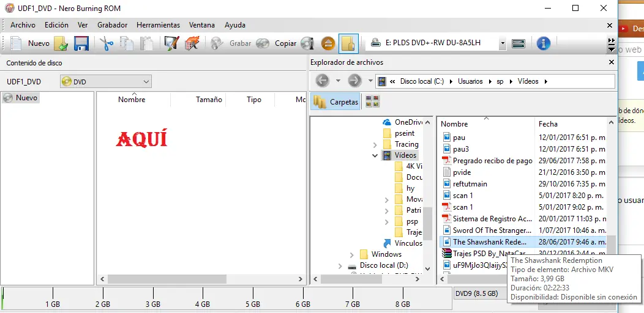Select the Vínculos shortcut in tree

[x=403, y=243]
